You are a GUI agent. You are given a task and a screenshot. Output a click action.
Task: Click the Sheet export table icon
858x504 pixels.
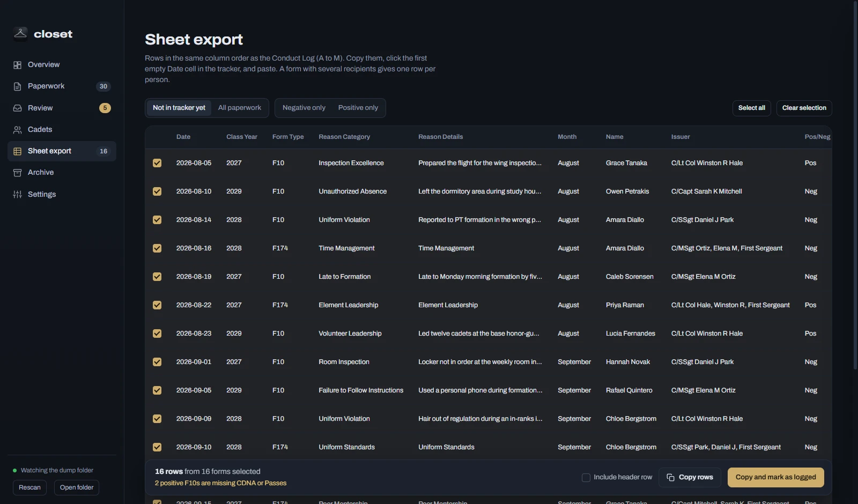(x=17, y=151)
